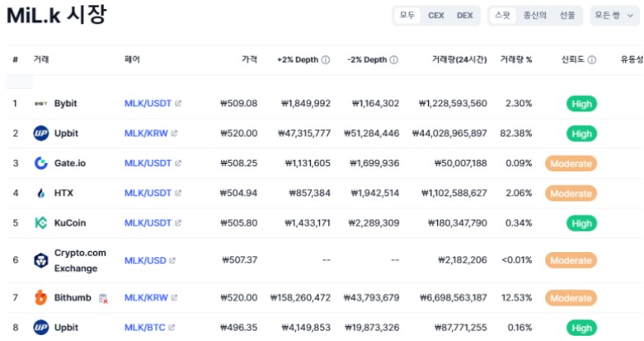644x341 pixels.
Task: Click depth value ₩158,260,472
Action: (x=300, y=297)
